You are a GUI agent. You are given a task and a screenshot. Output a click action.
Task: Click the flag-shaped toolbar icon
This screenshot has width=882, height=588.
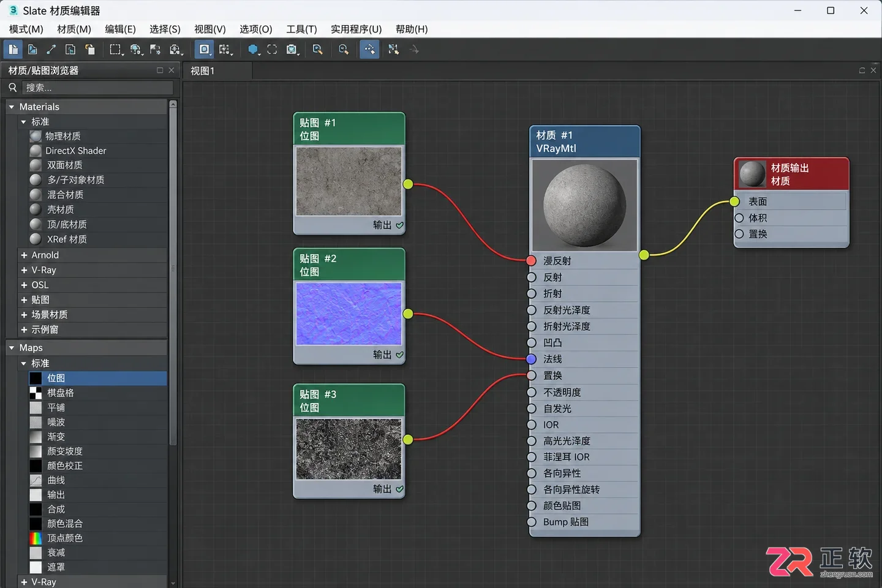tap(155, 50)
